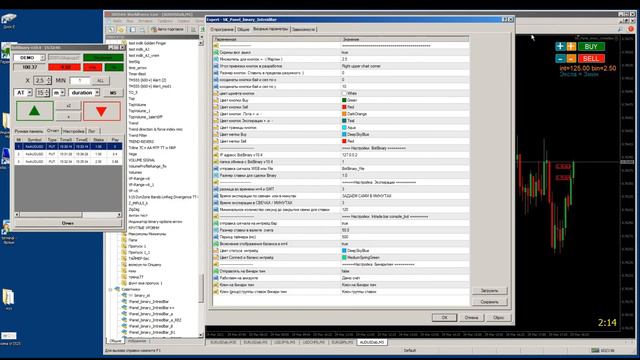Viewport: 640px width, 360px height.
Task: Switch to the Отчет tab in BotBinary
Action: [x=53, y=131]
